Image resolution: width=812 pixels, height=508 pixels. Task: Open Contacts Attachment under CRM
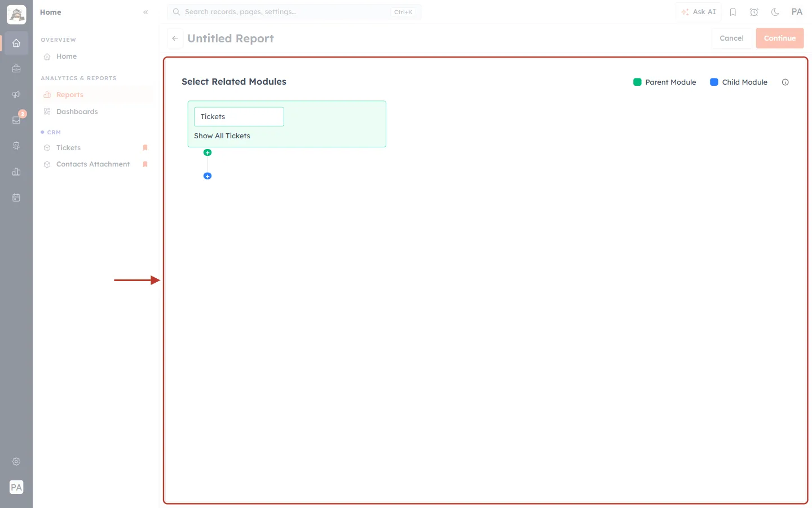click(x=93, y=164)
